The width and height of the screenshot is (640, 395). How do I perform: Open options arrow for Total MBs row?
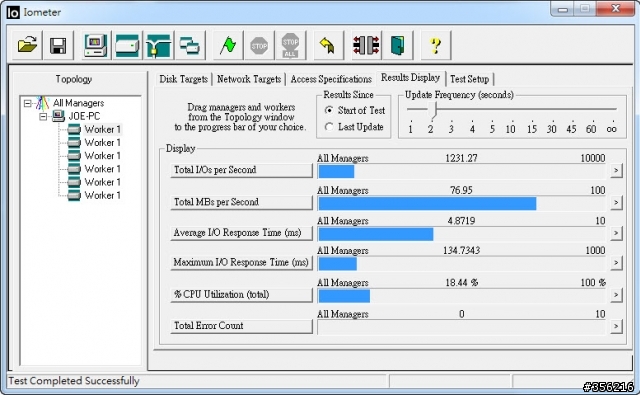616,202
